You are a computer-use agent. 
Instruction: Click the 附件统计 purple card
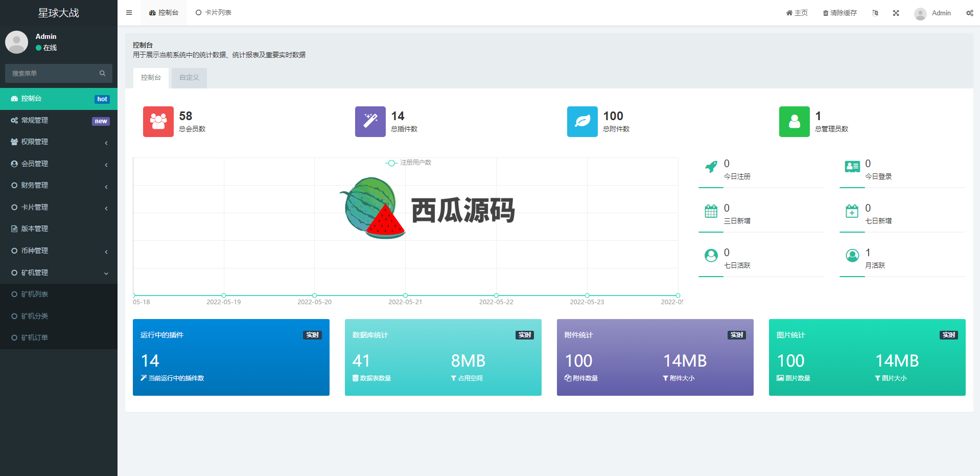(655, 357)
